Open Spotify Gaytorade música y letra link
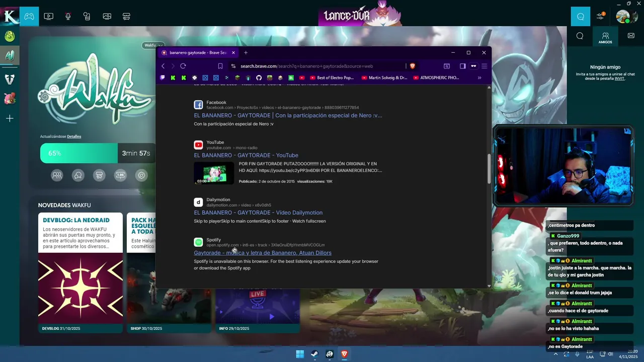Image resolution: width=644 pixels, height=362 pixels. pos(263,253)
